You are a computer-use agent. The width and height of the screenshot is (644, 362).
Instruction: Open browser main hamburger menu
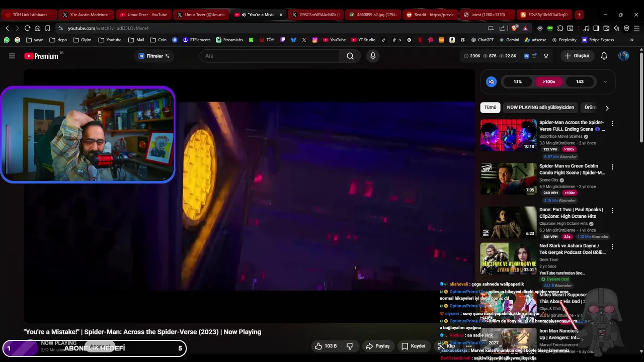tap(636, 28)
